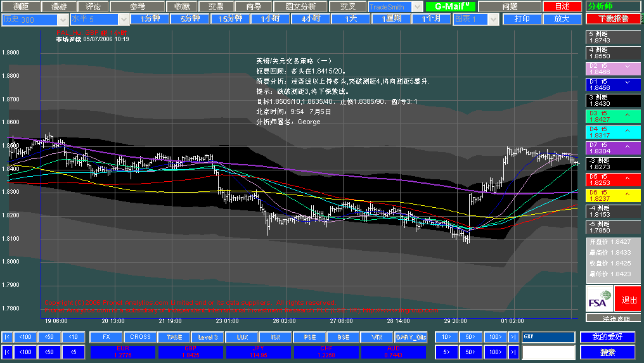The image size is (644, 363).
Task: Select the 5分钟 timeframe
Action: click(x=190, y=19)
